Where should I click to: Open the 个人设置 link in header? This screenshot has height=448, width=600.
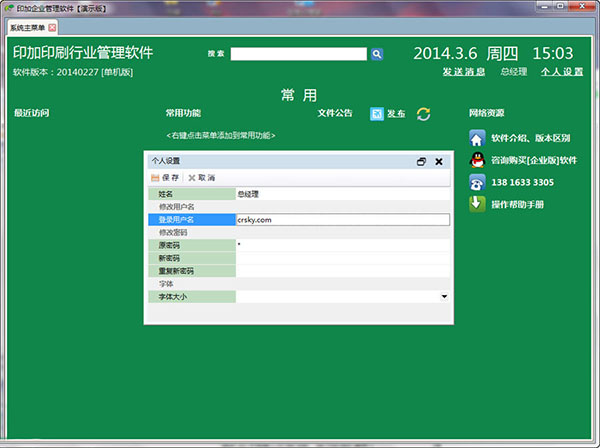(x=561, y=72)
